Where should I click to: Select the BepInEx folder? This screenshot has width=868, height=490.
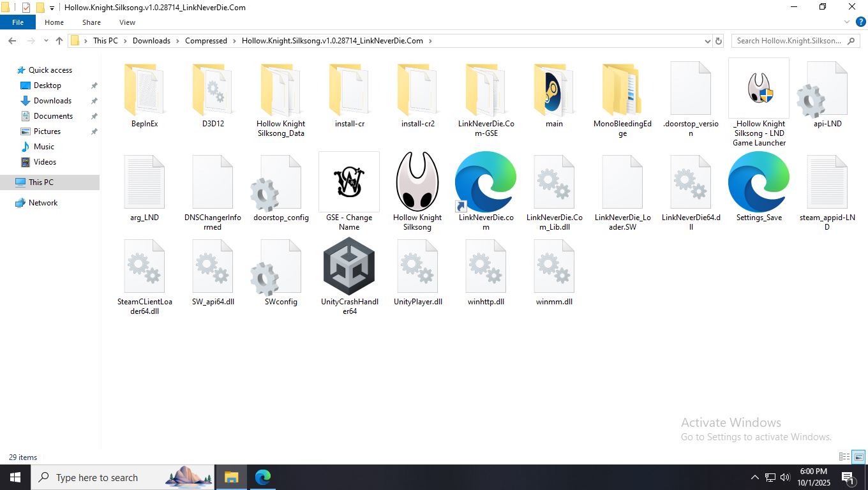[x=144, y=90]
